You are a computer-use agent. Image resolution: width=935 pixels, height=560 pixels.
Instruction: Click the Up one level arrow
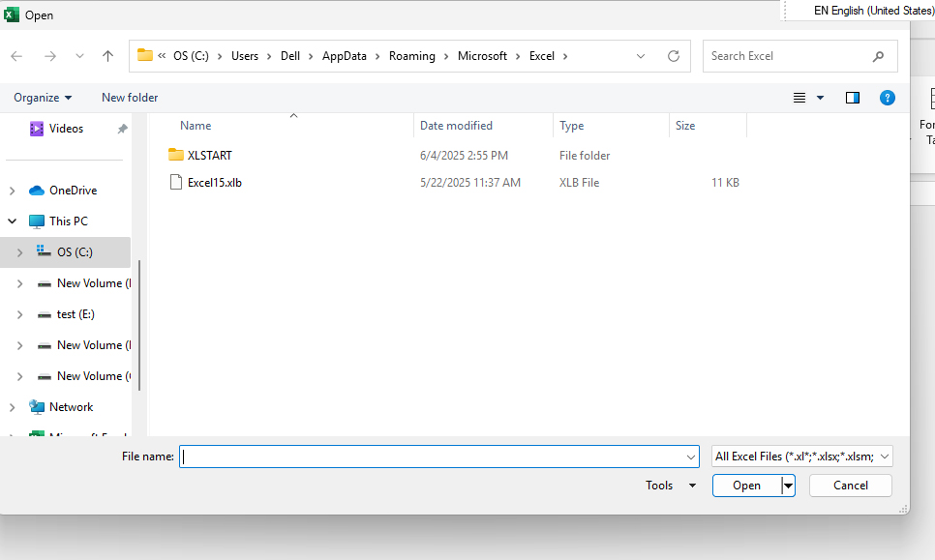coord(108,56)
